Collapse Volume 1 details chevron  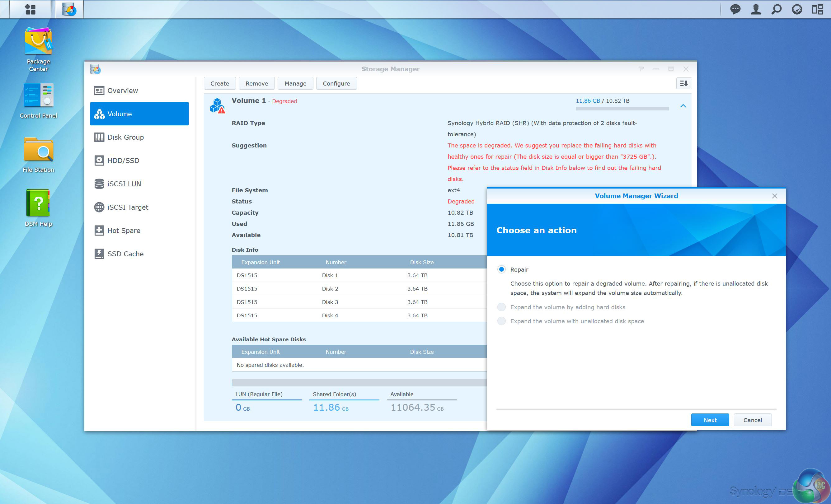point(683,106)
